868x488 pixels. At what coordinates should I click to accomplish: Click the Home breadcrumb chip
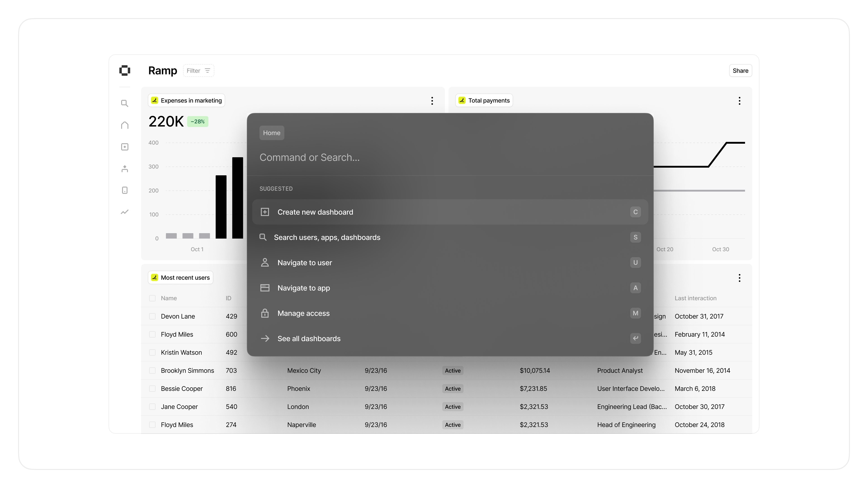(x=271, y=133)
